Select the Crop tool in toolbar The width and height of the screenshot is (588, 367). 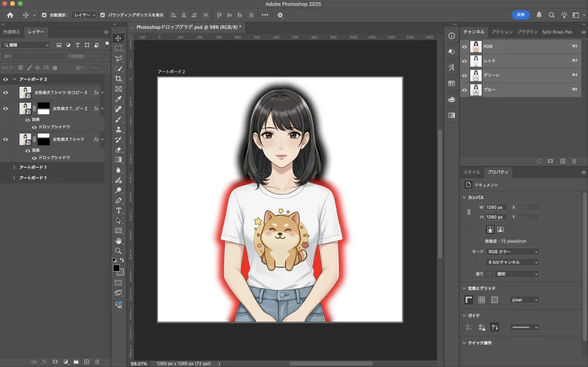[x=119, y=79]
